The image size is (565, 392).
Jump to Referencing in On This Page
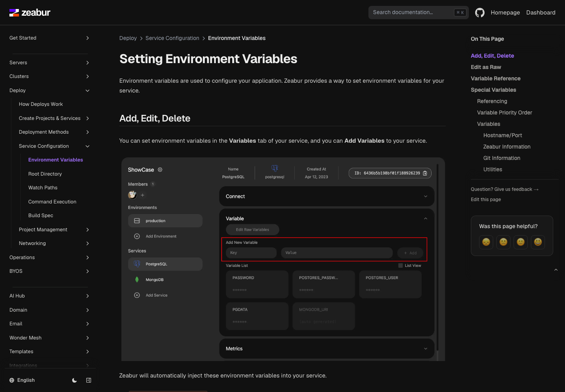tap(492, 101)
